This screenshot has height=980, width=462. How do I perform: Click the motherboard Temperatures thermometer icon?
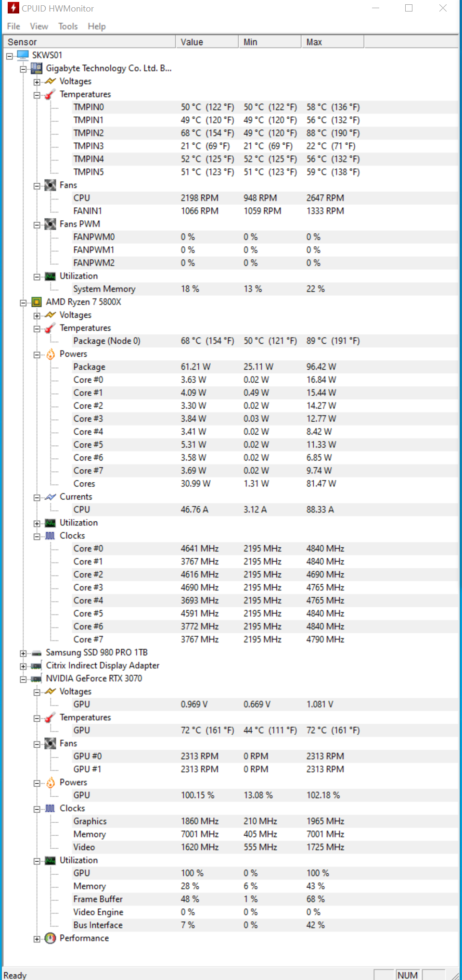50,94
